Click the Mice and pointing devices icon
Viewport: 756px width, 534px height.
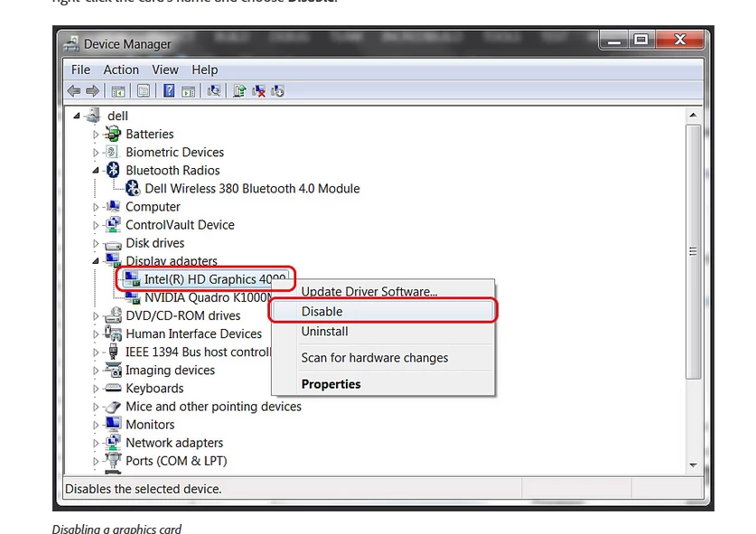(x=113, y=407)
